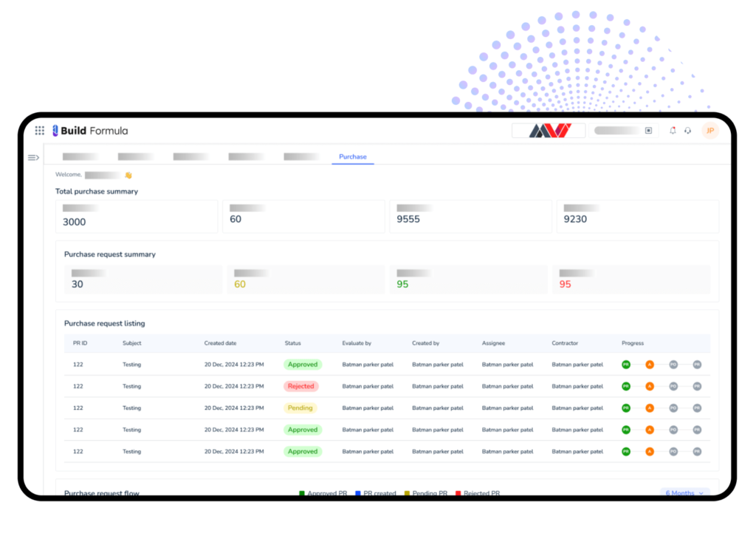This screenshot has width=756, height=539.
Task: Click the last gray progress icon in Pending row
Action: click(697, 408)
